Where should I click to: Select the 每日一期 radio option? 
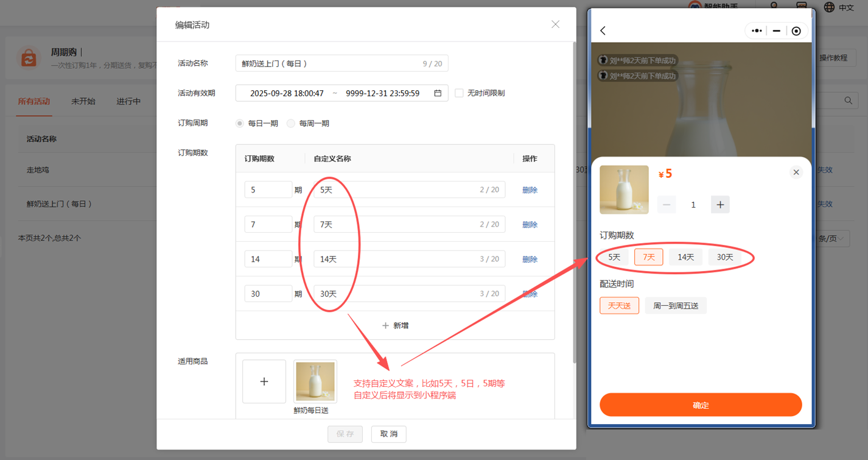240,123
